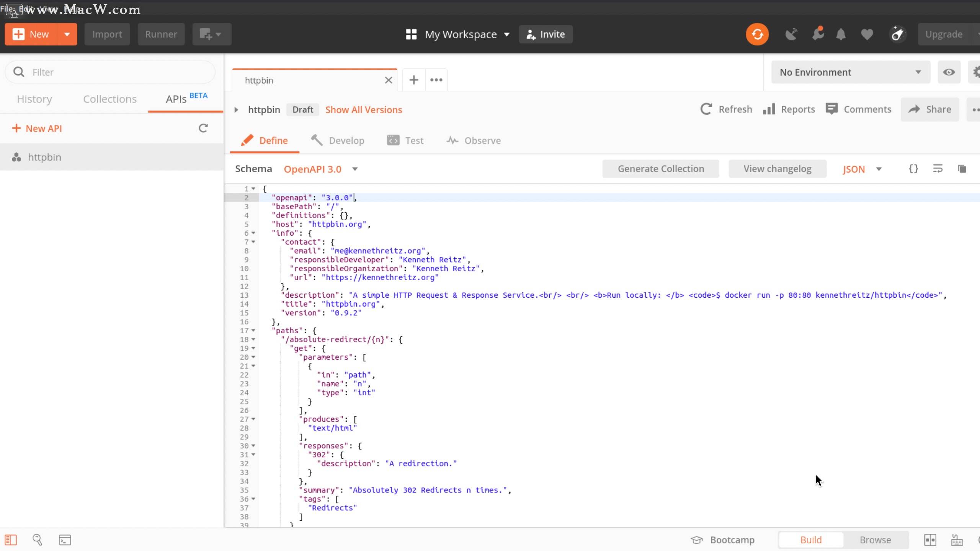Screen dimensions: 980x551
Task: Switch to Browse mode
Action: point(875,540)
